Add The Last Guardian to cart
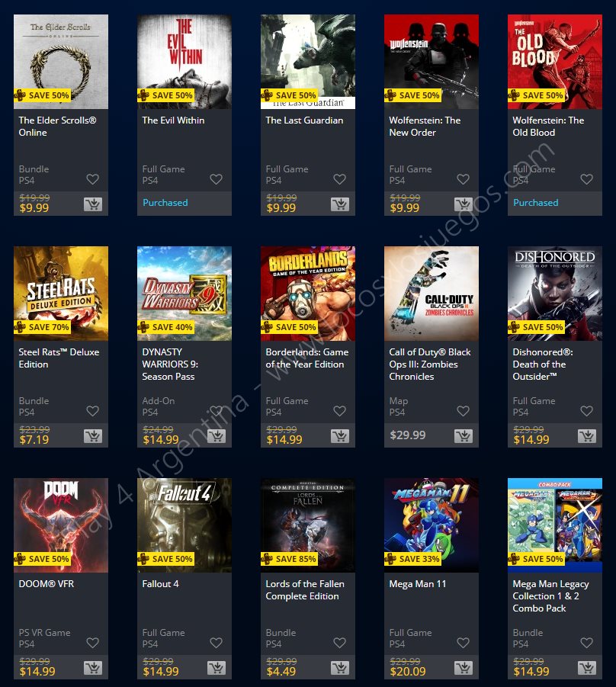This screenshot has width=616, height=687. coord(340,204)
